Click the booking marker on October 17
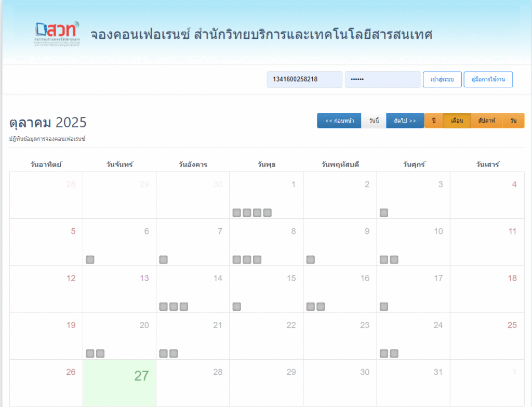The width and height of the screenshot is (532, 407). click(x=384, y=307)
